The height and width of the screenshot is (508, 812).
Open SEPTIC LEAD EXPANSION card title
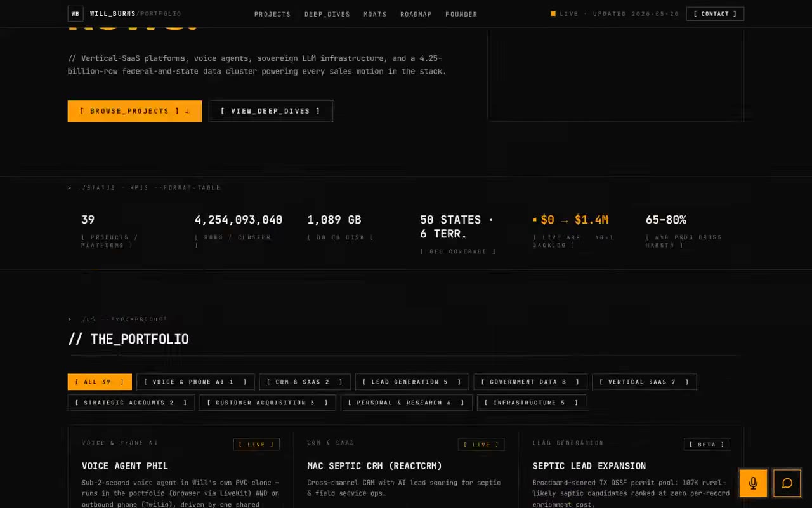[x=589, y=466]
